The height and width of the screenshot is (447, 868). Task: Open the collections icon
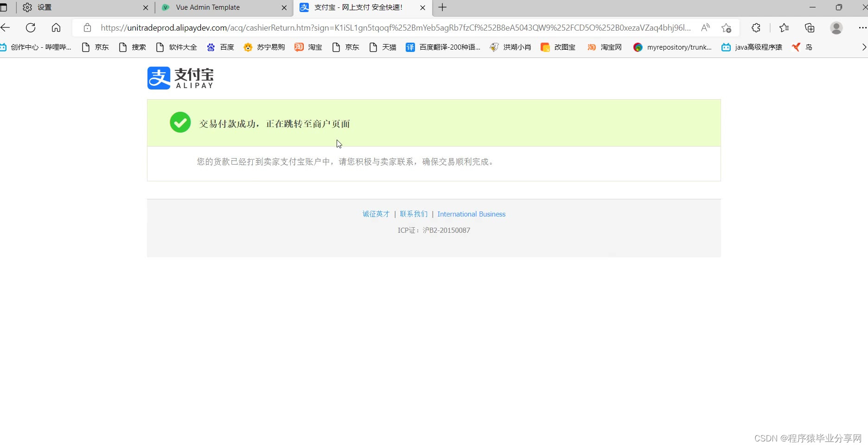pos(810,28)
